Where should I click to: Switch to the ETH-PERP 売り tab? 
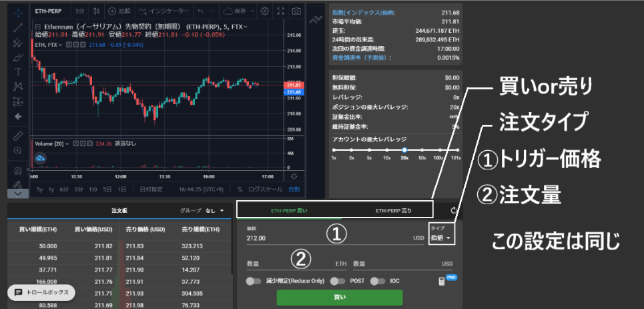tap(394, 210)
